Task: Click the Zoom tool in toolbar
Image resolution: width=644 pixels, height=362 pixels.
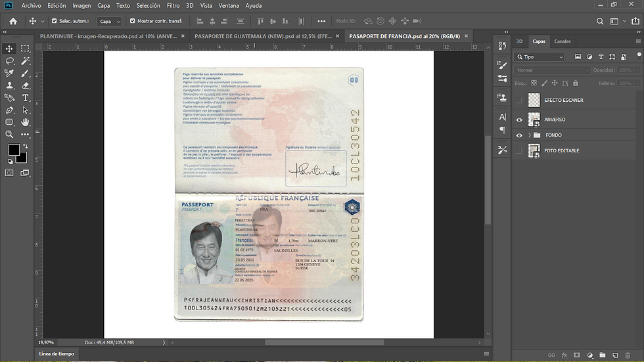Action: (x=9, y=135)
